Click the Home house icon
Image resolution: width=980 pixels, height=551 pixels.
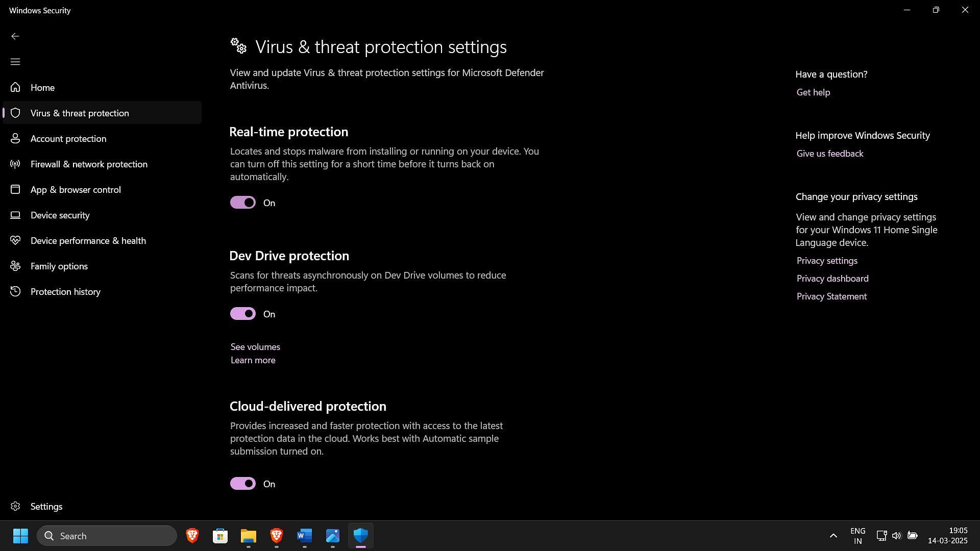(15, 87)
